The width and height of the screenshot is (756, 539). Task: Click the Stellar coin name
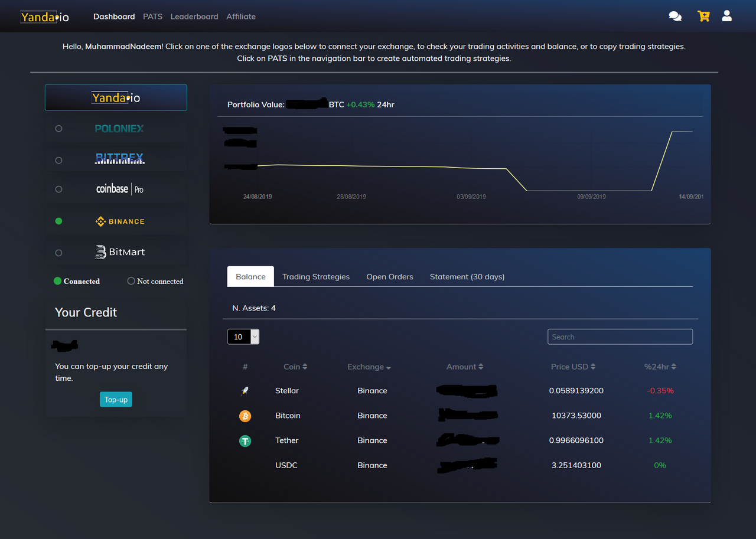[x=287, y=391]
